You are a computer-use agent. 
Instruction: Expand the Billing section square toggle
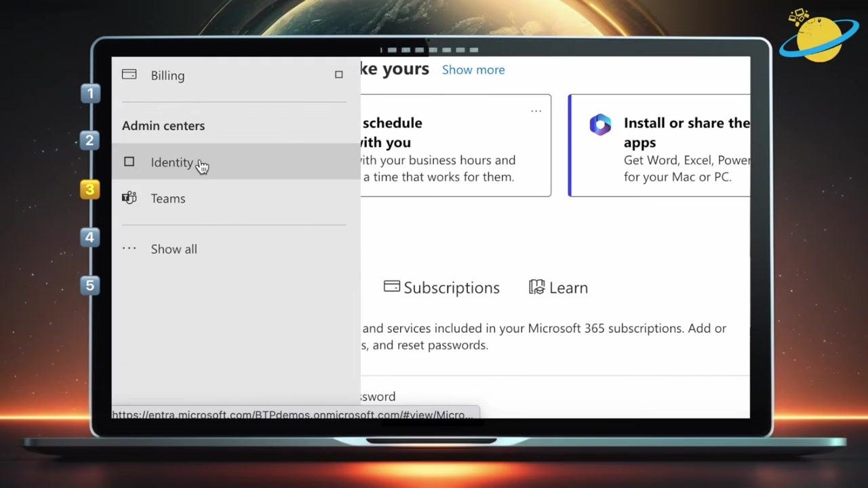[x=338, y=75]
